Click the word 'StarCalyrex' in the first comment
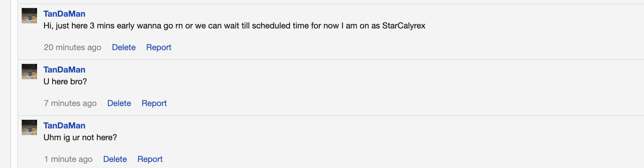The image size is (644, 168). point(404,26)
